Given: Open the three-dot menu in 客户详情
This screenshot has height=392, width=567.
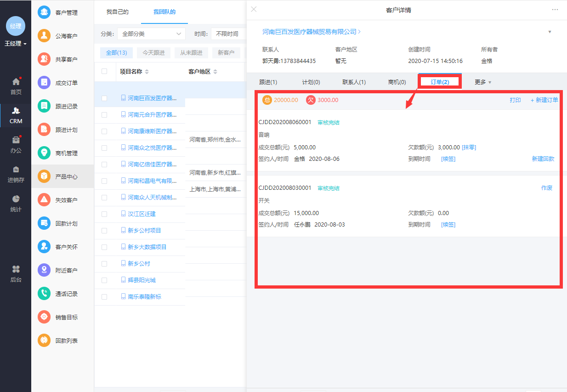Looking at the screenshot, I should pos(555,10).
